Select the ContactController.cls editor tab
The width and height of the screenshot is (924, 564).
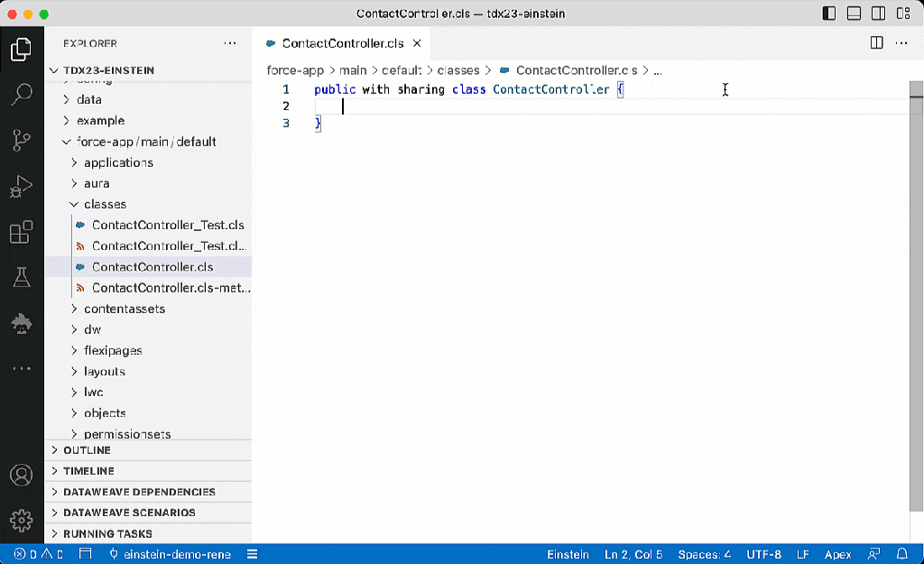342,43
